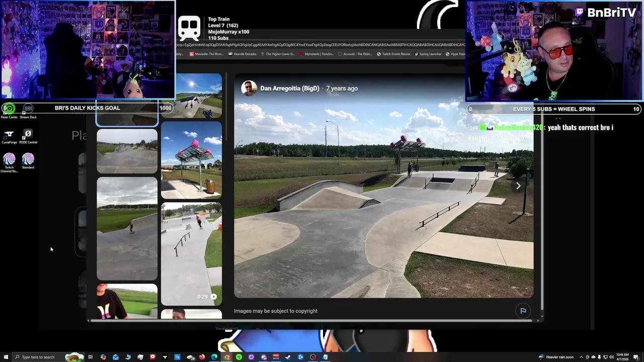Open the Stream Deck desktop icon

tap(28, 111)
